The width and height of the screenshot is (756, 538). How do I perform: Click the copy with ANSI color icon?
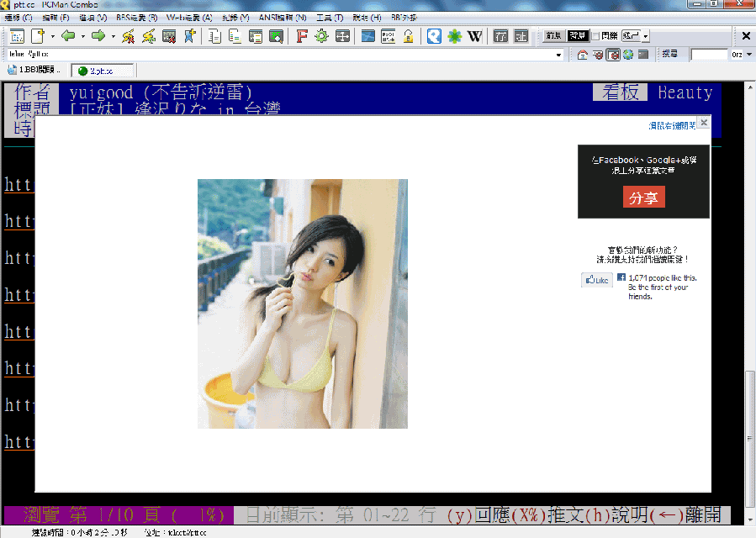click(235, 36)
